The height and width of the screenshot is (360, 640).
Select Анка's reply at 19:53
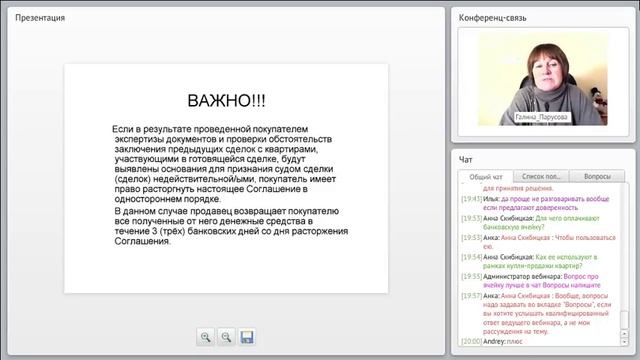539,242
